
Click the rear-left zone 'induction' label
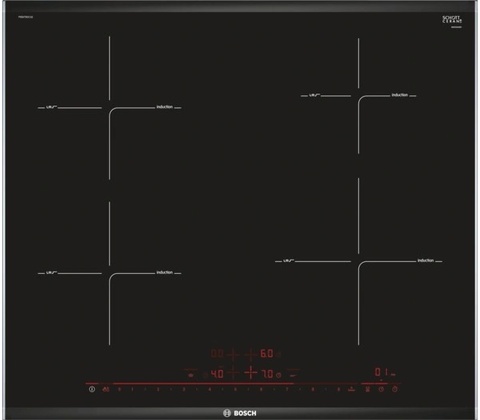(165, 107)
